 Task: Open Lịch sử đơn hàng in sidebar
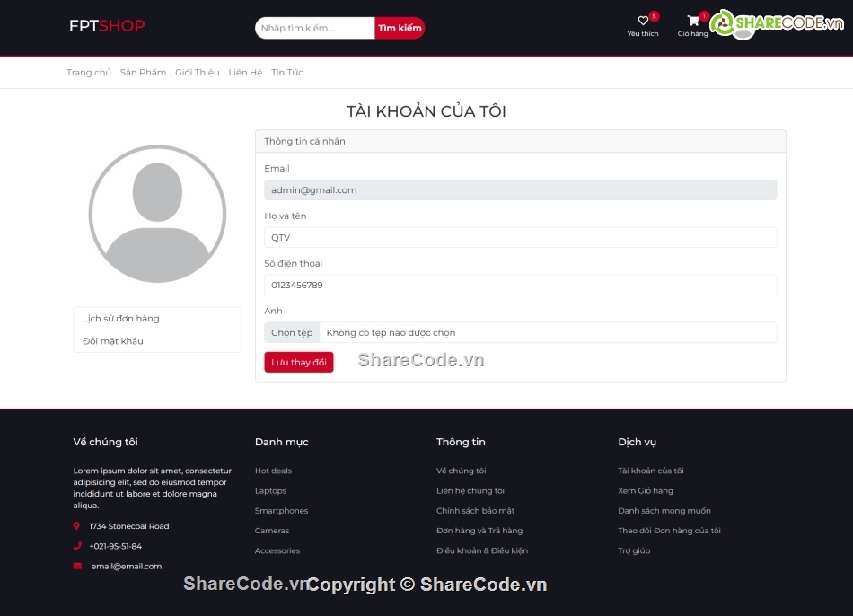pos(157,319)
